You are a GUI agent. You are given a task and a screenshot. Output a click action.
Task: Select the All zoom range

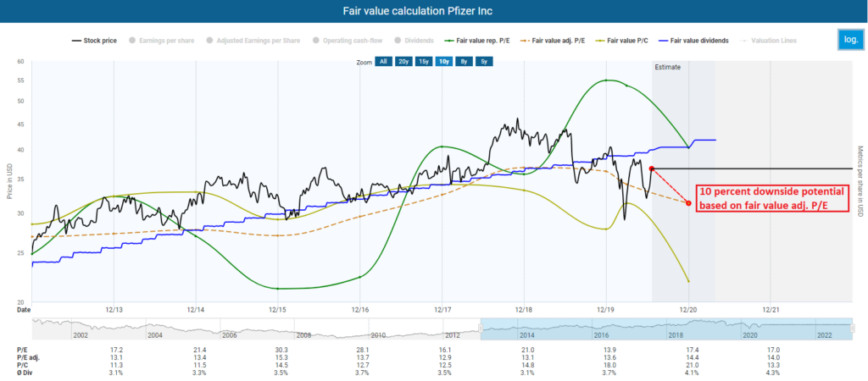(x=382, y=62)
